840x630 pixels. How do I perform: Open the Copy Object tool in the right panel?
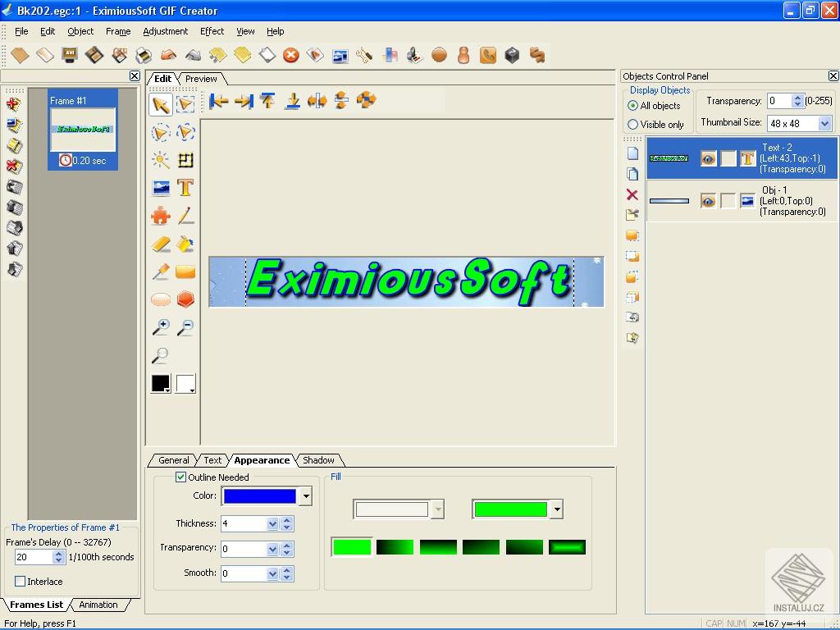click(x=632, y=174)
